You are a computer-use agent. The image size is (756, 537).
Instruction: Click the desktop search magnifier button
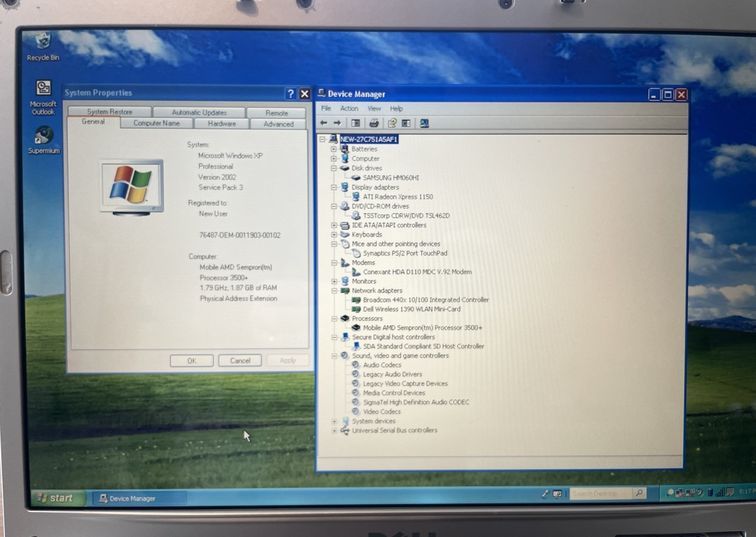(x=639, y=494)
